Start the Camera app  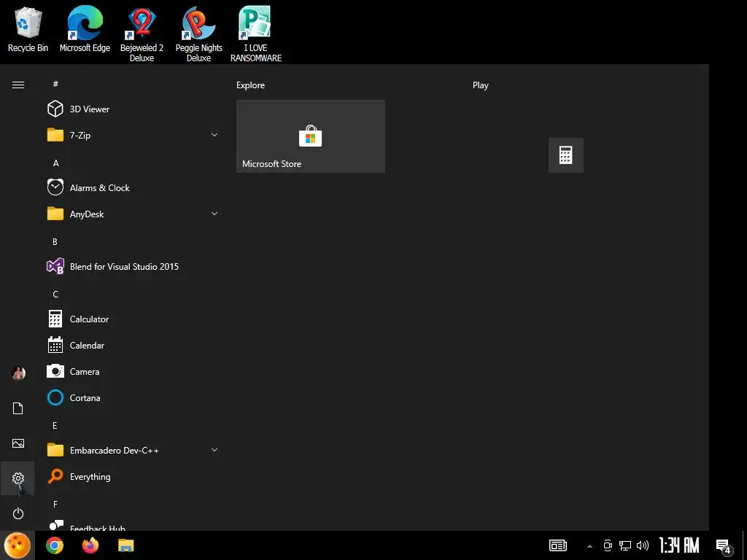tap(133, 371)
